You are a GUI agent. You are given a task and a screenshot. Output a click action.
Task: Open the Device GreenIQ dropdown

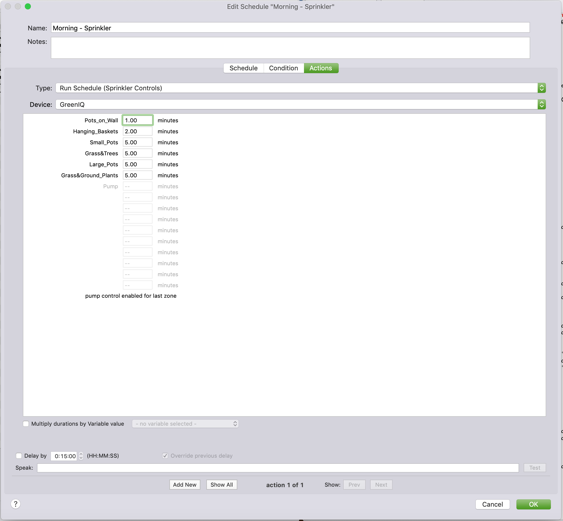[x=301, y=104]
